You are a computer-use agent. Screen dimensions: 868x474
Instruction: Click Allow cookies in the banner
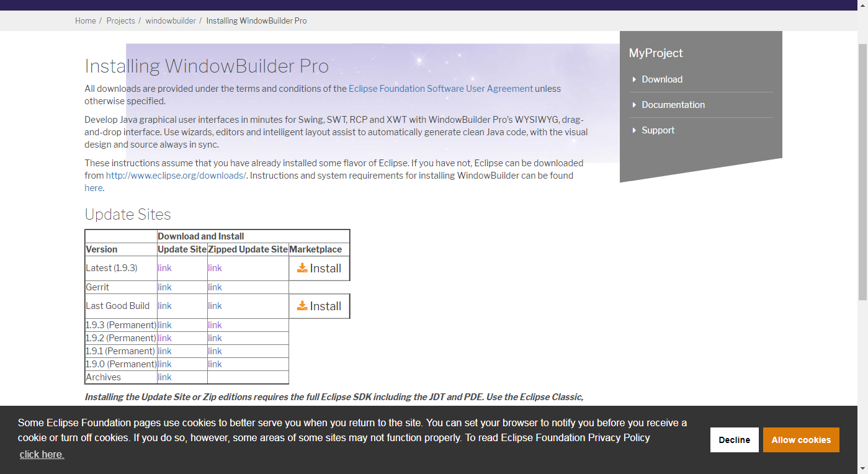pos(801,439)
